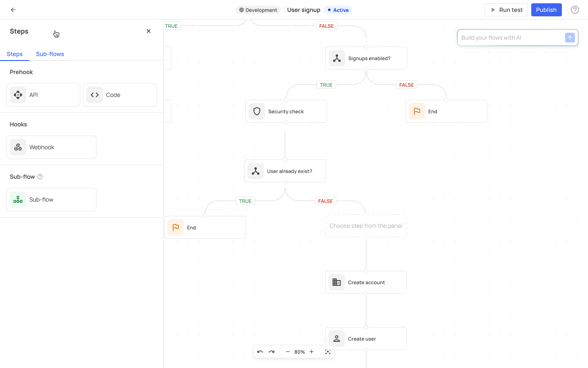Click the Choose step from the panel placeholder
Screen dimensions: 588x368
(366, 225)
